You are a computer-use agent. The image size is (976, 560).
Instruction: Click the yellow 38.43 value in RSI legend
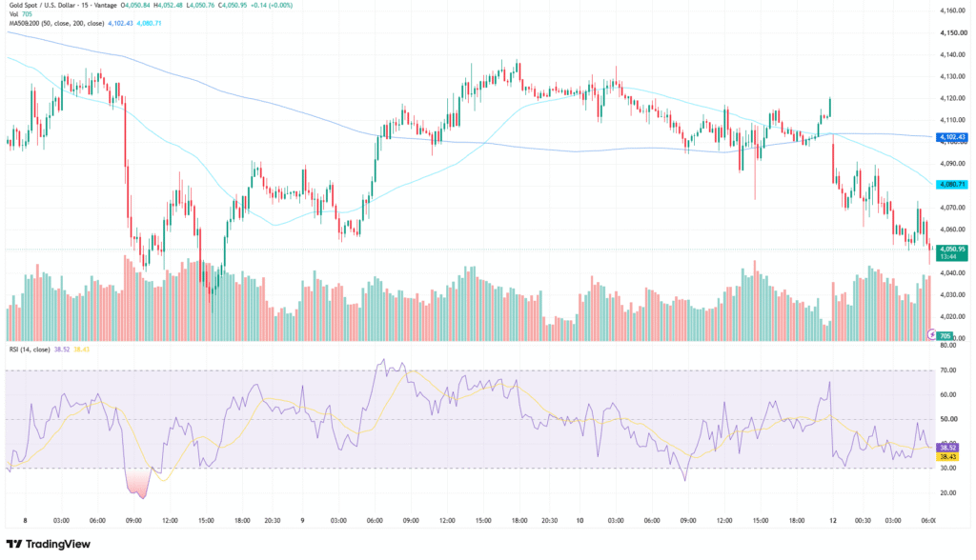pos(82,350)
